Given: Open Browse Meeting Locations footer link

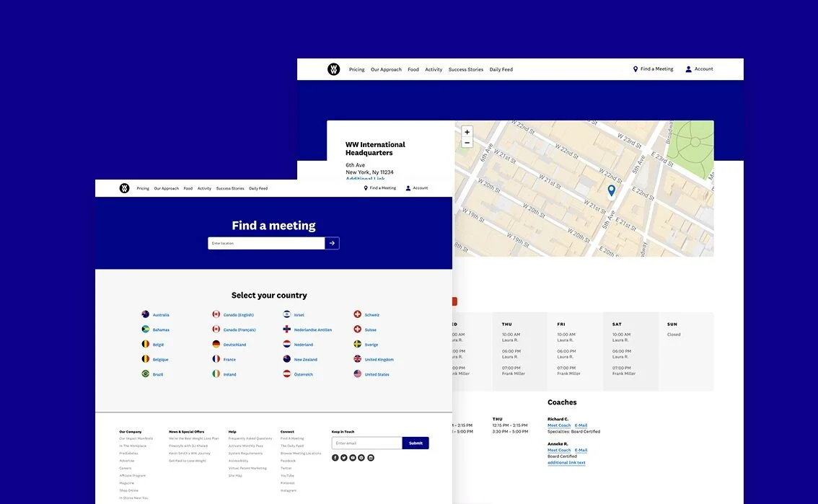Looking at the screenshot, I should click(301, 454).
